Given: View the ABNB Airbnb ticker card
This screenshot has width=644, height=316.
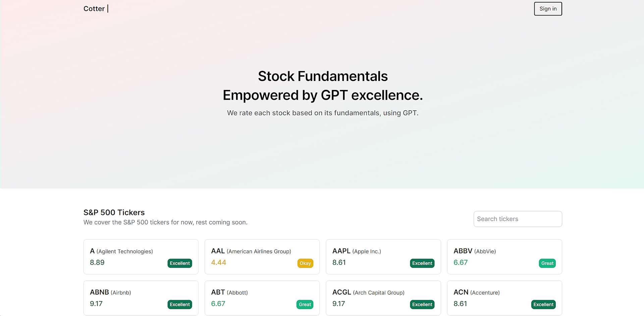Looking at the screenshot, I should pyautogui.click(x=141, y=298).
